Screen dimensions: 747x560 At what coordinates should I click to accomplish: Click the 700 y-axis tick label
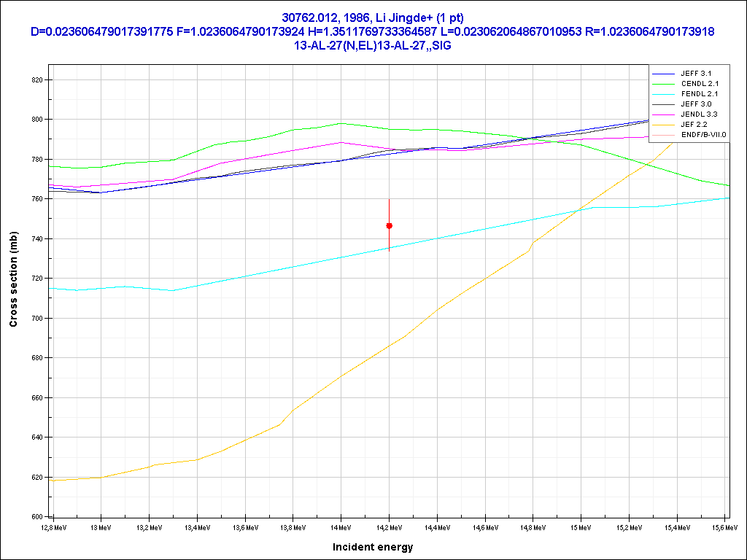(36, 319)
